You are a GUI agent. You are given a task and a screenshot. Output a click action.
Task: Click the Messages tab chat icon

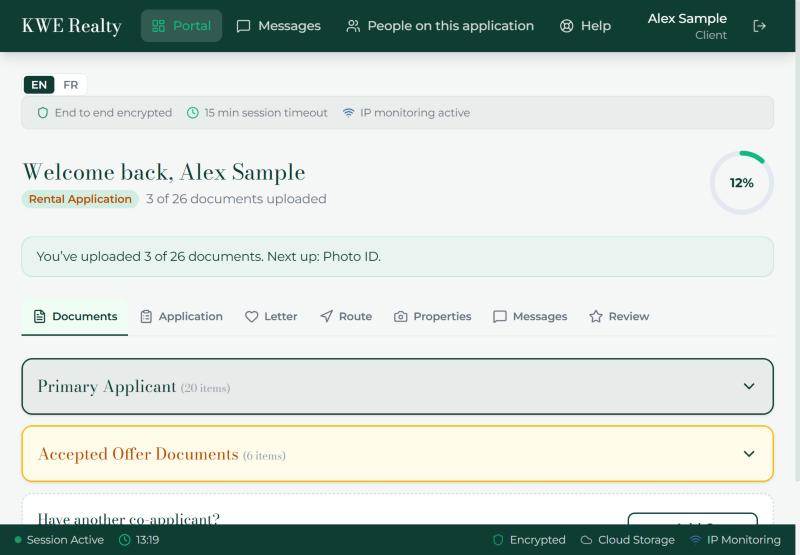pyautogui.click(x=500, y=317)
